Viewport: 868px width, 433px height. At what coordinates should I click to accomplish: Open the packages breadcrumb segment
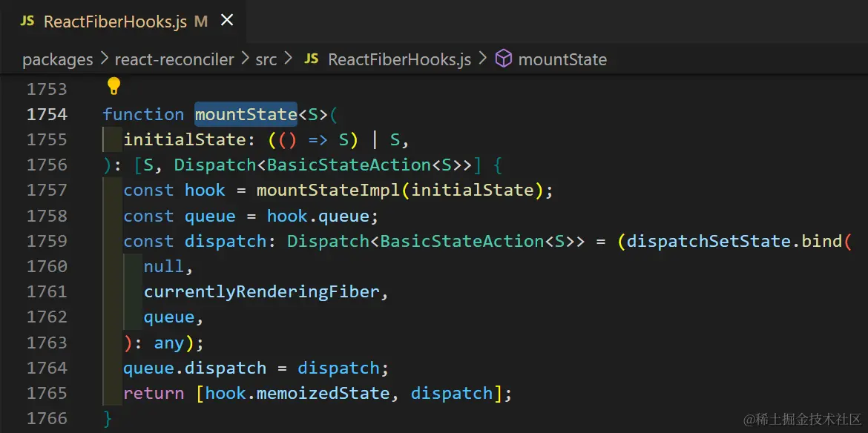pyautogui.click(x=58, y=60)
